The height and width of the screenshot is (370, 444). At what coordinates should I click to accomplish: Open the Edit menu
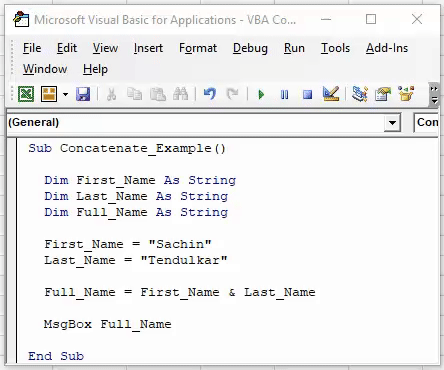click(x=67, y=48)
